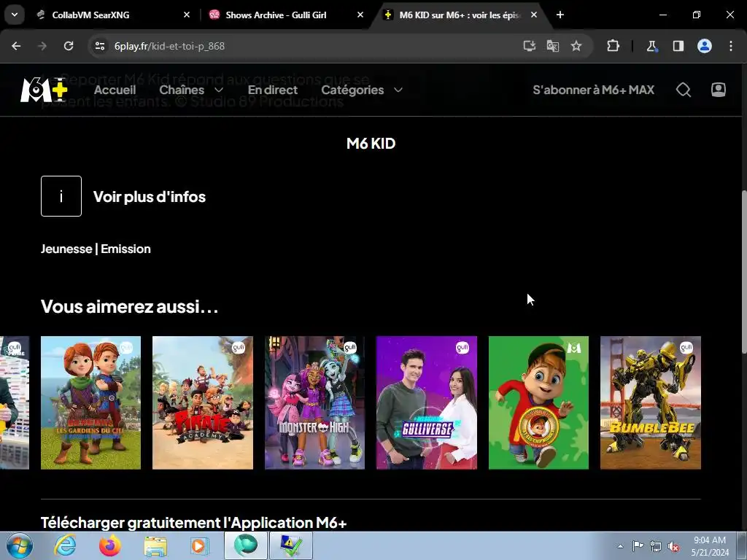
Task: Select the M6 KID sur M6+ tab
Action: [460, 15]
